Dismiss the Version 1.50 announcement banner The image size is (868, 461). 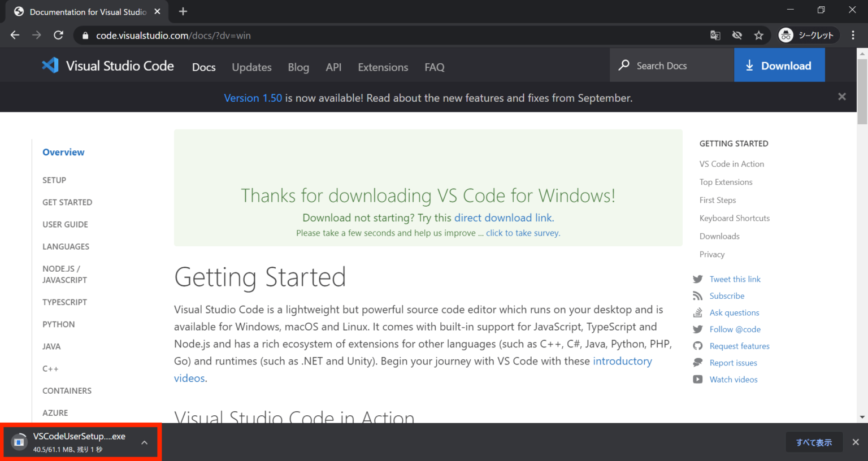pyautogui.click(x=841, y=97)
